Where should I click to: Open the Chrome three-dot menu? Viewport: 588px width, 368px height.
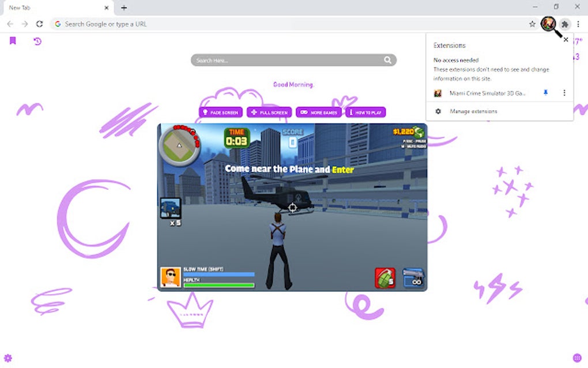(x=578, y=24)
